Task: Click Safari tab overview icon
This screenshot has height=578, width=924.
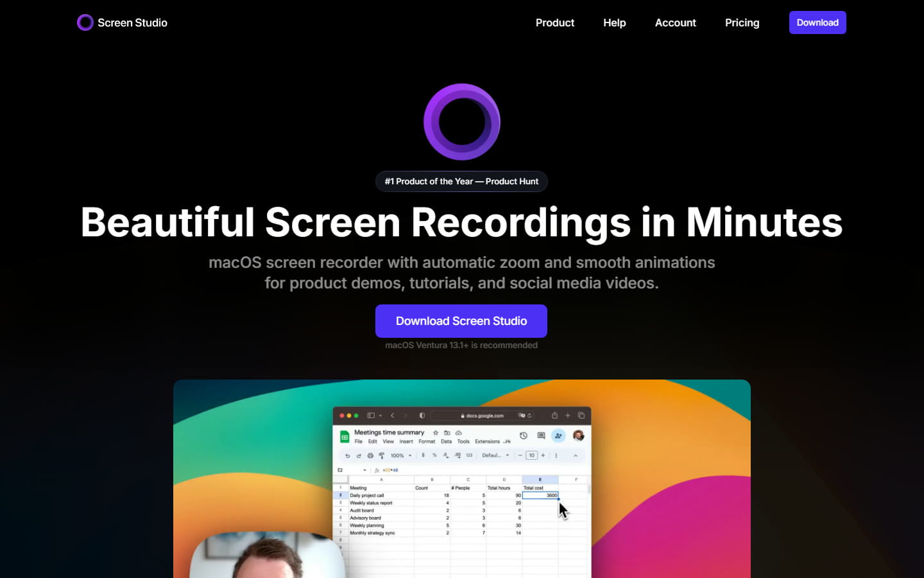Action: 581,416
